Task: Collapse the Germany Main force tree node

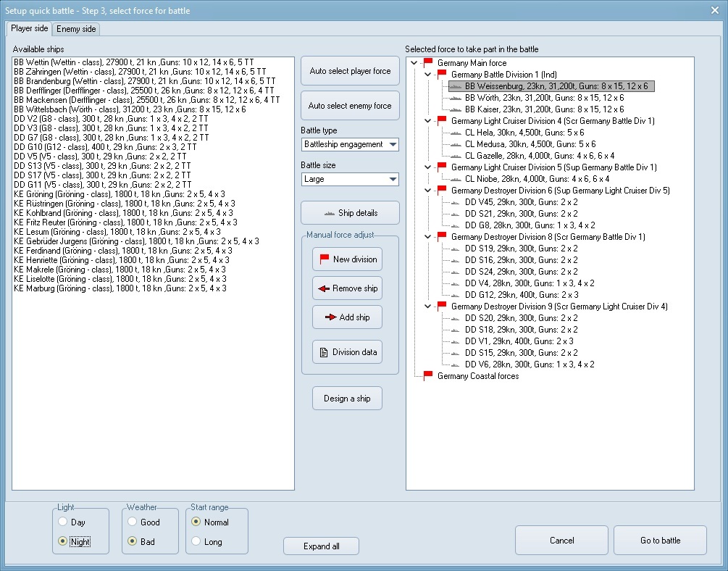Action: 414,63
